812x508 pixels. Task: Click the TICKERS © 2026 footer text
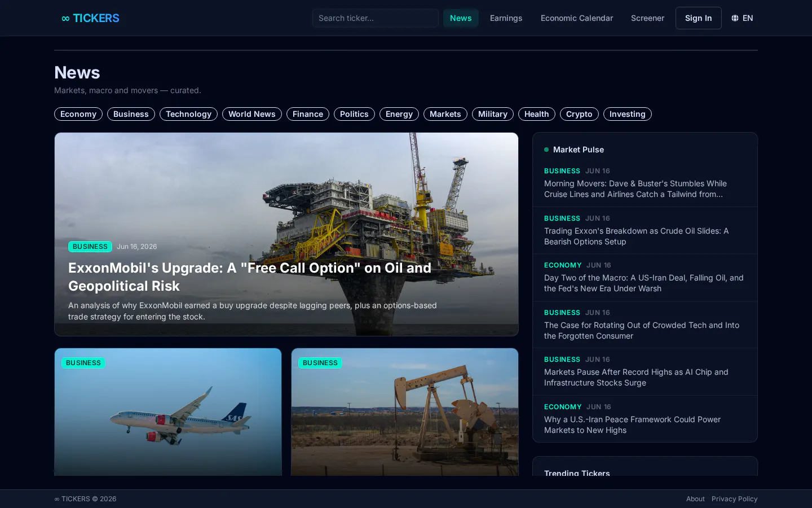[x=85, y=499]
